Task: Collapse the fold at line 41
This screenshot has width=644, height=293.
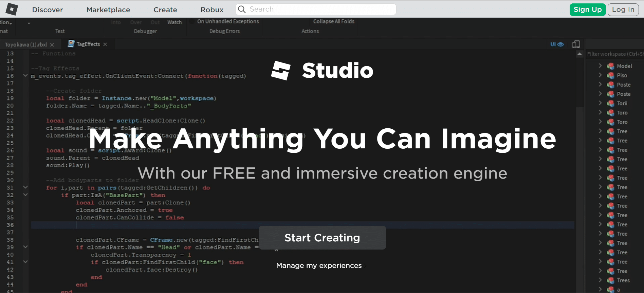Action: [25, 262]
